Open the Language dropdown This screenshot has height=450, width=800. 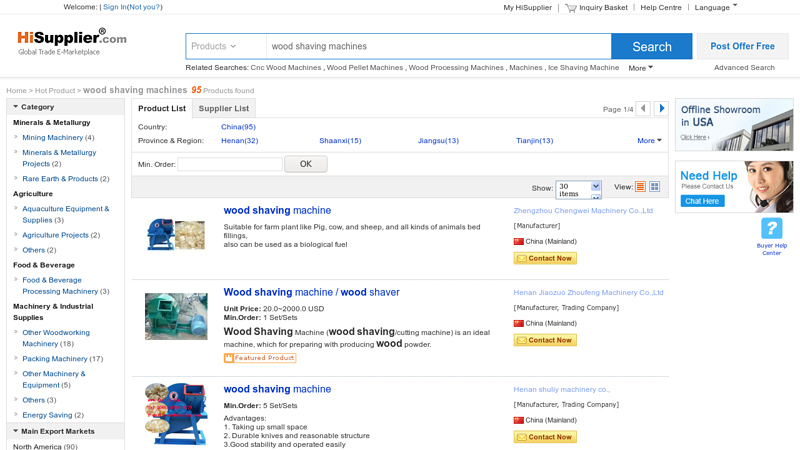715,7
